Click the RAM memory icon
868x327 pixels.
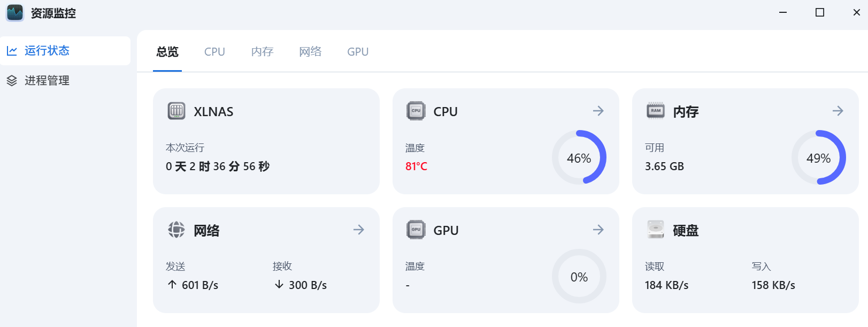point(656,111)
